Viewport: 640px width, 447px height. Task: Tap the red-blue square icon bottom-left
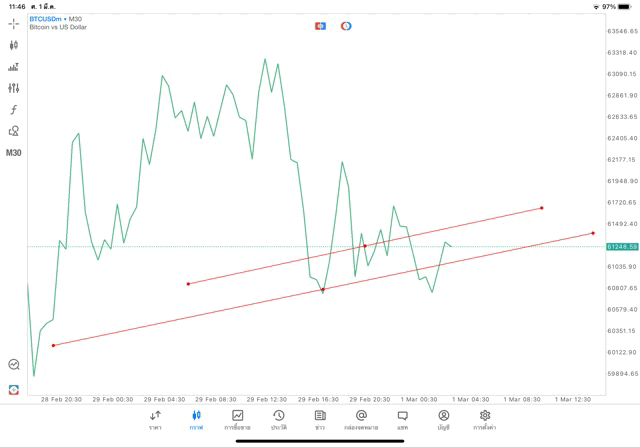tap(14, 390)
